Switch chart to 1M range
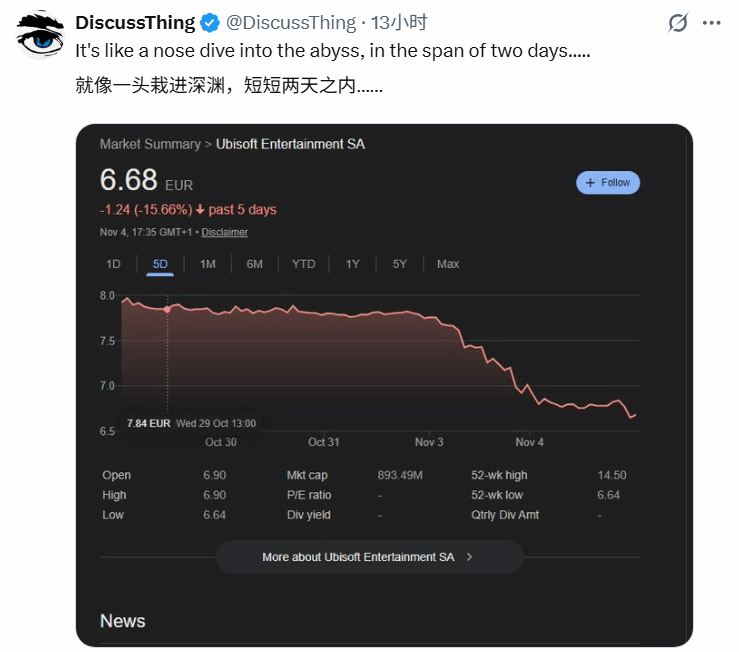The width and height of the screenshot is (739, 652). click(208, 264)
